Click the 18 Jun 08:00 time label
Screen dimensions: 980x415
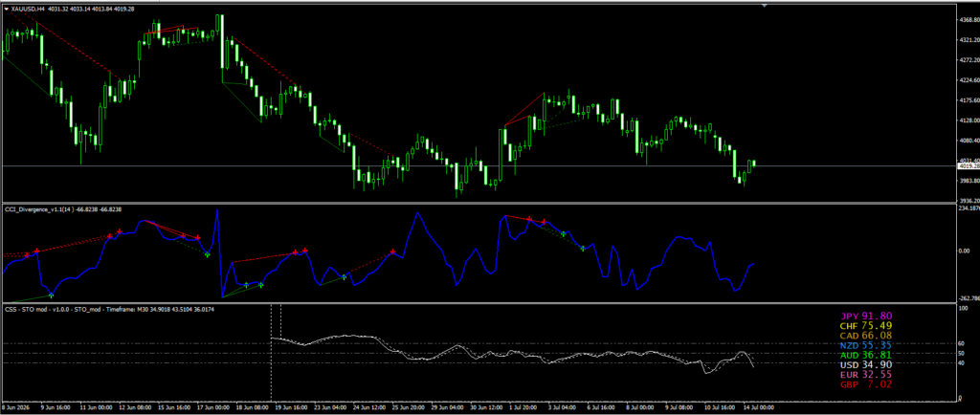pyautogui.click(x=252, y=407)
